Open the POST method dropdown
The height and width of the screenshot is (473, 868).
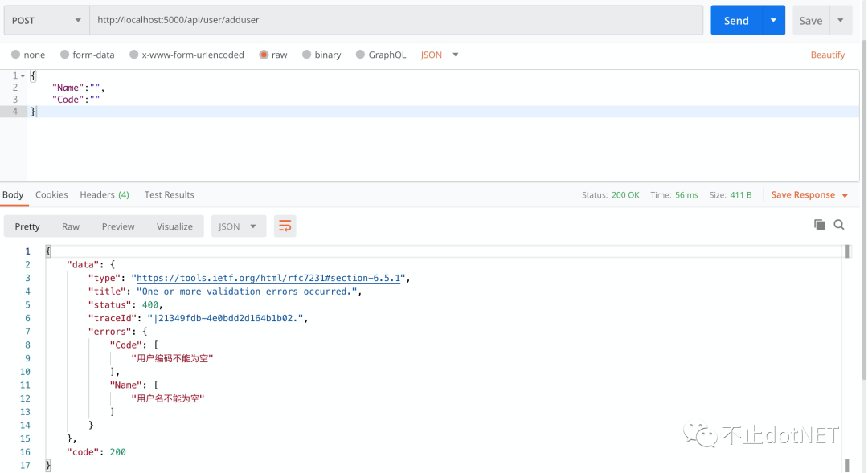(47, 20)
